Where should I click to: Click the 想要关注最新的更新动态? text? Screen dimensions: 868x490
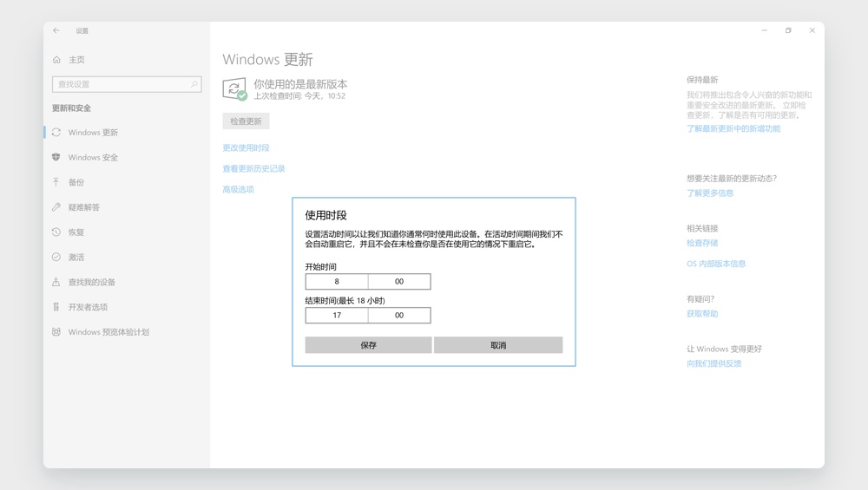(x=731, y=178)
